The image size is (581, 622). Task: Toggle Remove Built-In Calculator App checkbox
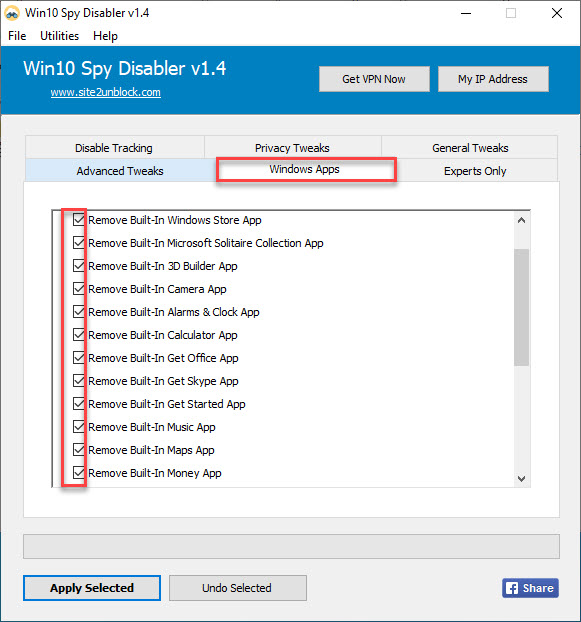[79, 335]
